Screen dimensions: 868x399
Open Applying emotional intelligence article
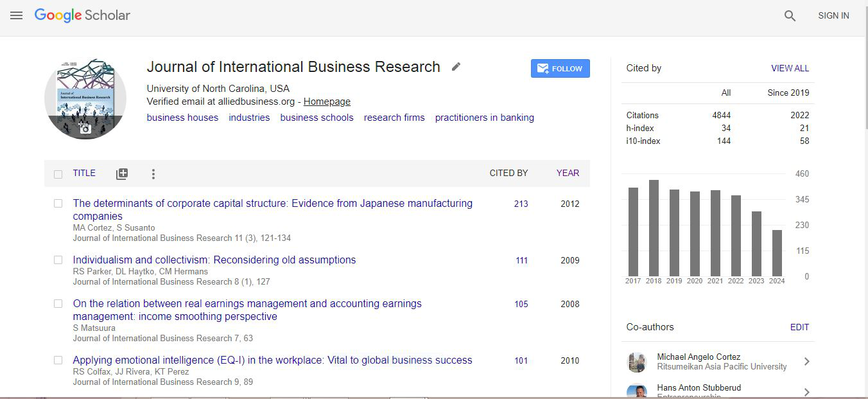pos(272,360)
